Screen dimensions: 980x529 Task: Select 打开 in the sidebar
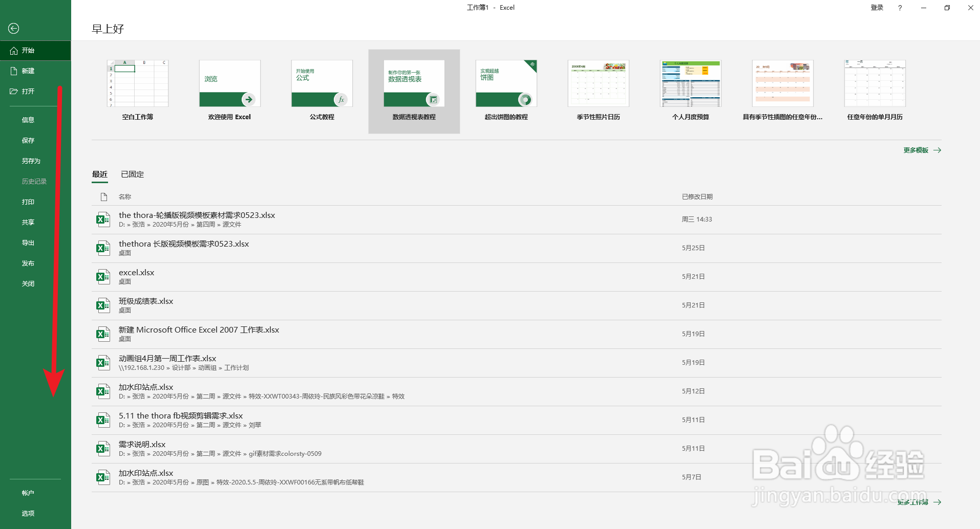[x=35, y=92]
